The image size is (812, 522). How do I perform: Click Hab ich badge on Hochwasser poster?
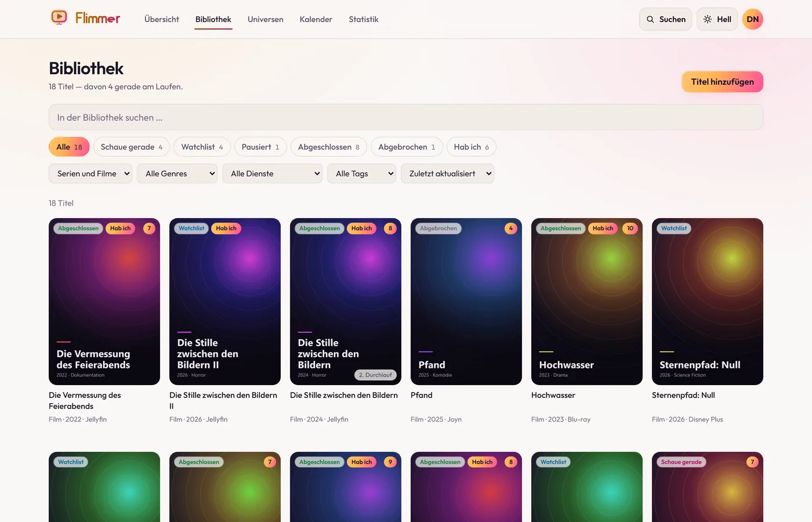coord(603,229)
